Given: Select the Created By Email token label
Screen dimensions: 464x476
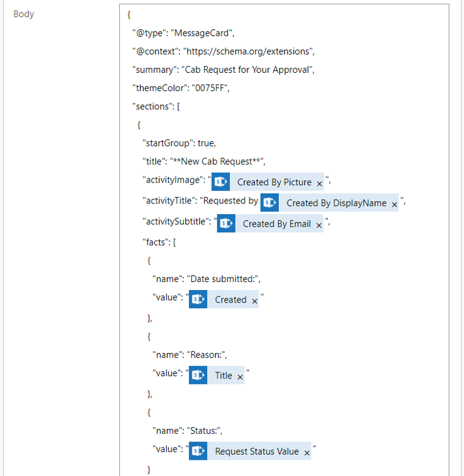Looking at the screenshot, I should (277, 224).
